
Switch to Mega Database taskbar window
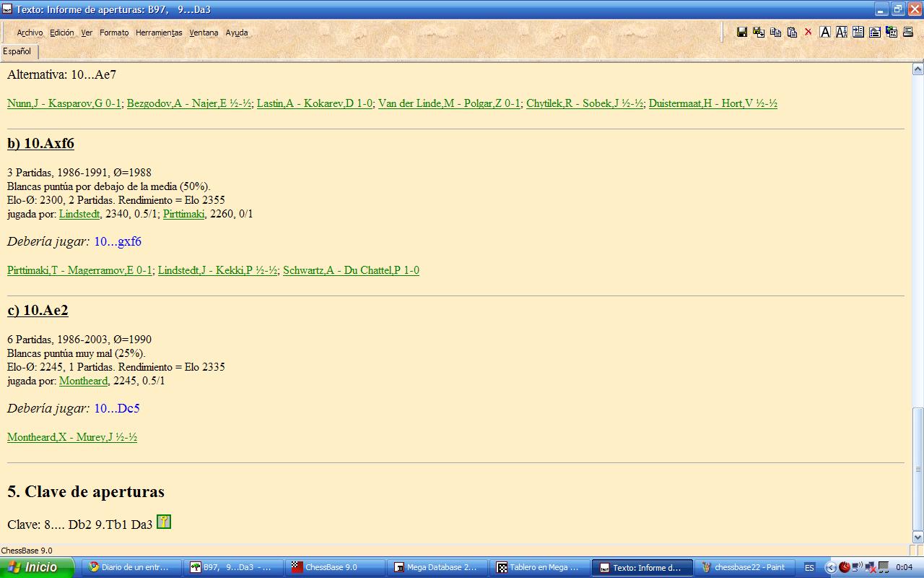coord(437,567)
